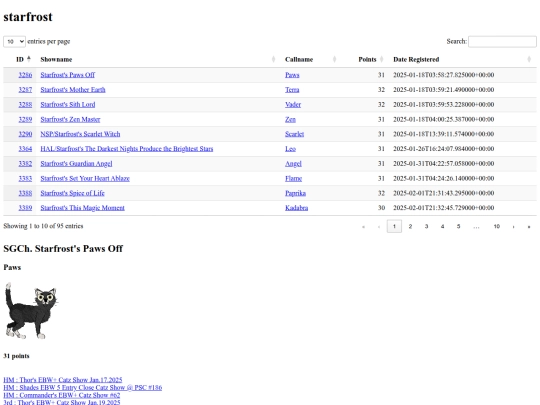Open ID link 3287
This screenshot has width=540, height=405.
pos(25,90)
